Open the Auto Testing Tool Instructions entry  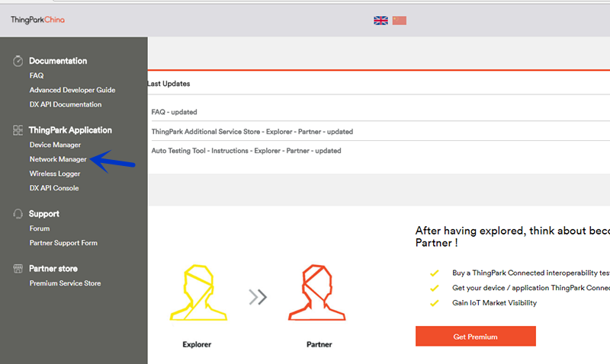(246, 151)
